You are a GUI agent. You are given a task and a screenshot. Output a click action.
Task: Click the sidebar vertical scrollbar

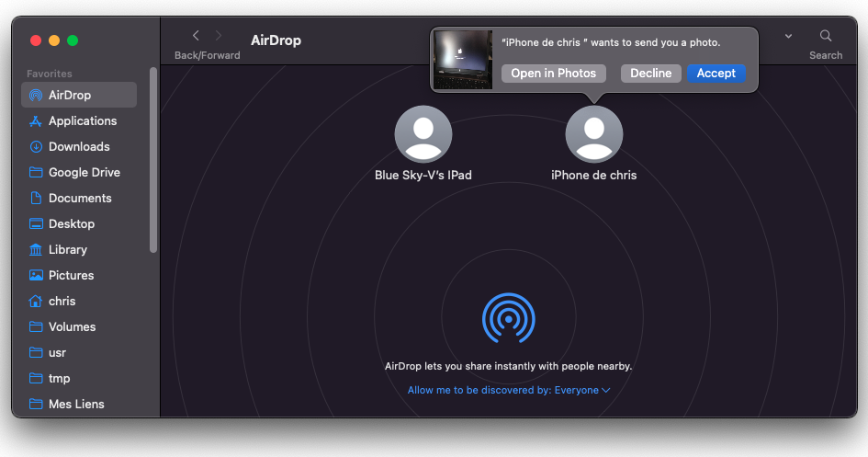[153, 160]
